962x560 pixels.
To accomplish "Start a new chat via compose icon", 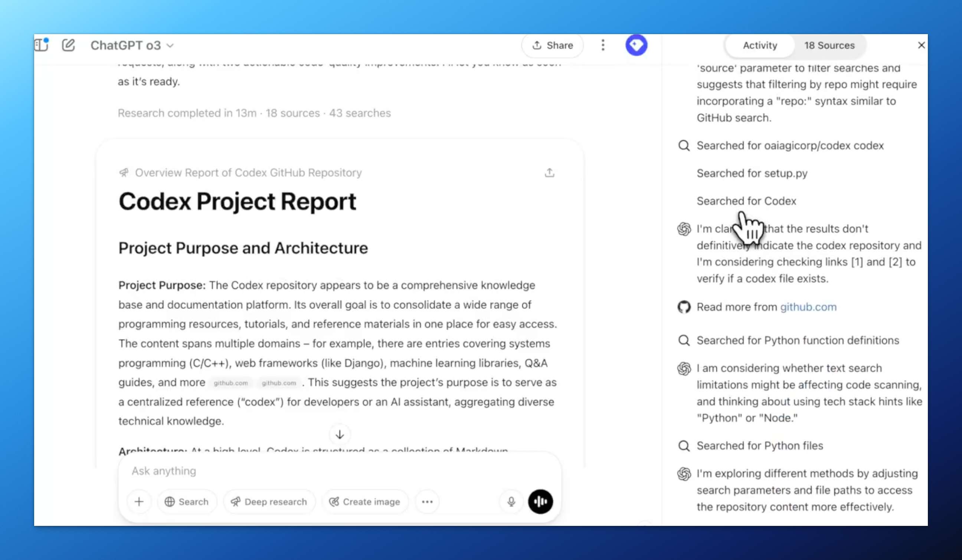I will click(x=68, y=45).
